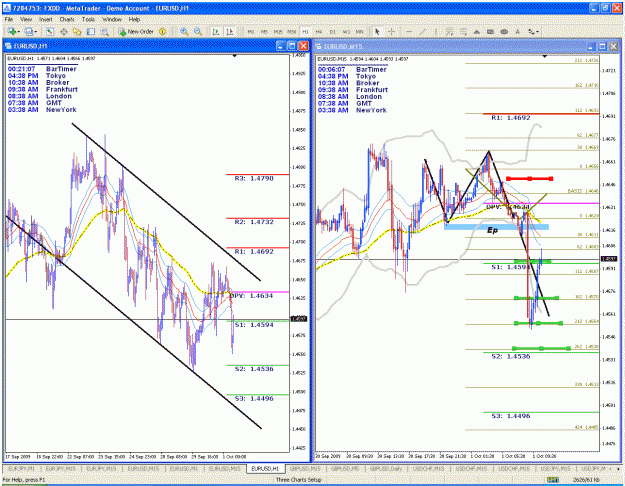Select the Fibonacci retracement tool
The height and width of the screenshot is (486, 625).
[463, 31]
